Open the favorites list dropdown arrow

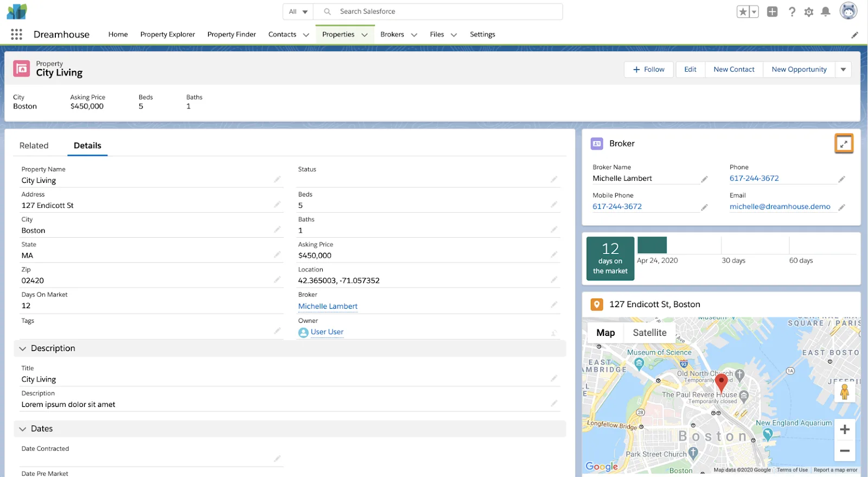754,11
